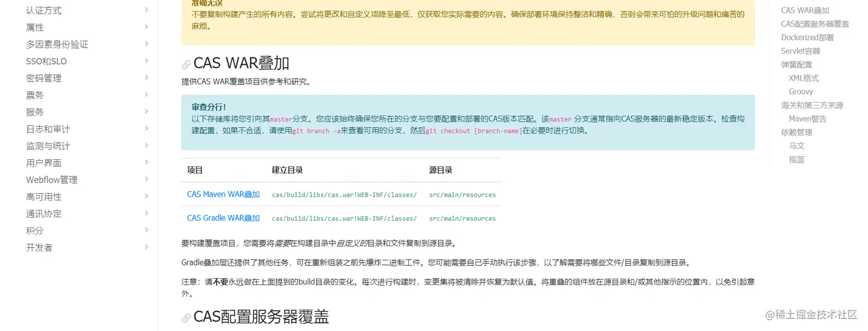Jump to Dockerized部署 in page contents
Screen dimensions: 868x331
click(x=808, y=37)
